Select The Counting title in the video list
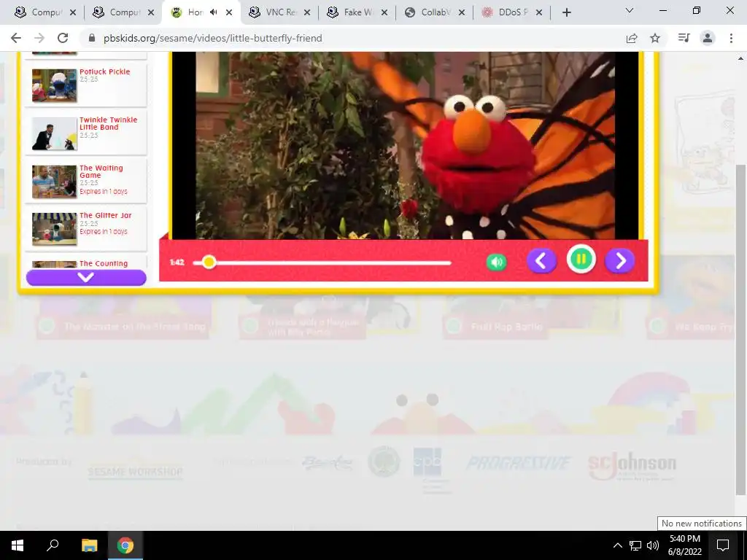Screen dimensions: 747x560 [104, 263]
